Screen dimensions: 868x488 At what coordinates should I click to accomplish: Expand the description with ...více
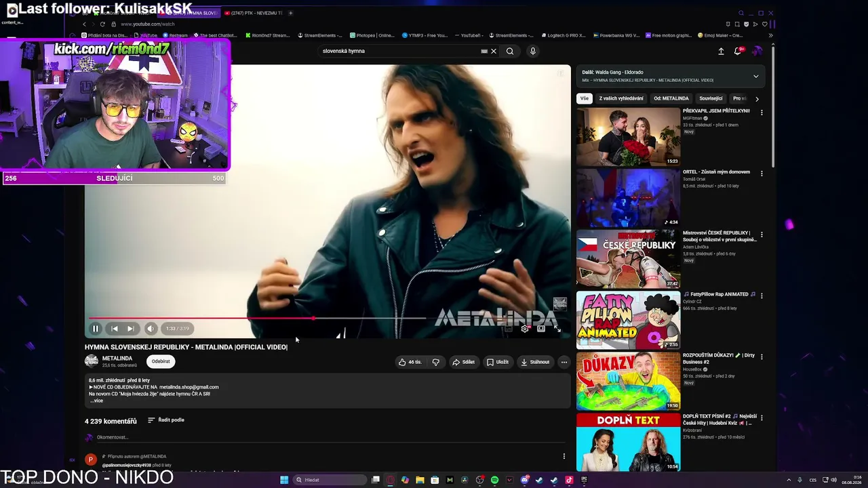click(96, 401)
